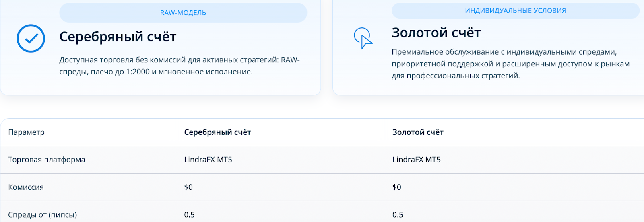Click the 0.5 spread value for gold account

pyautogui.click(x=398, y=215)
